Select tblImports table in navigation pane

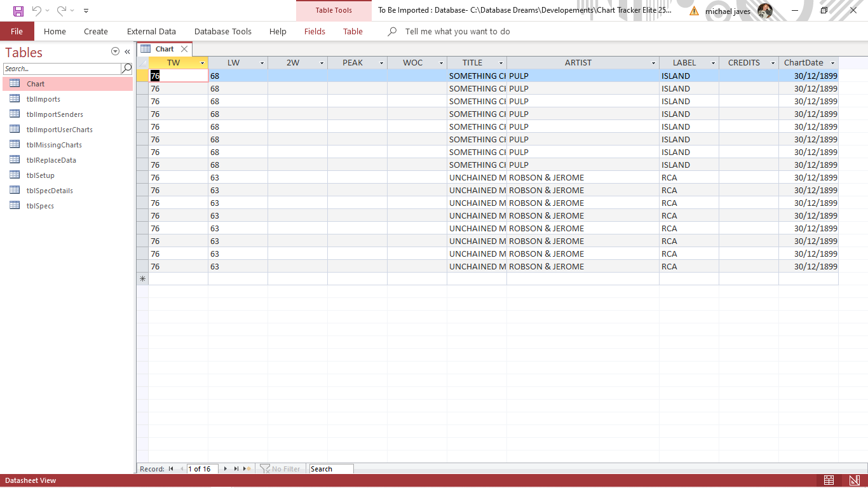pos(68,99)
